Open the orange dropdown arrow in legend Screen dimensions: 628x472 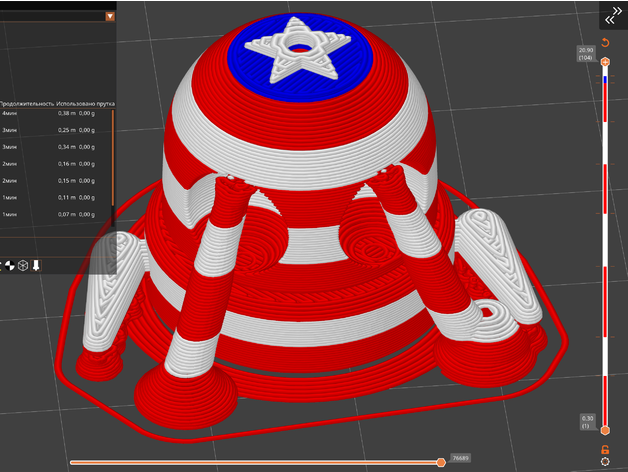coord(109,16)
